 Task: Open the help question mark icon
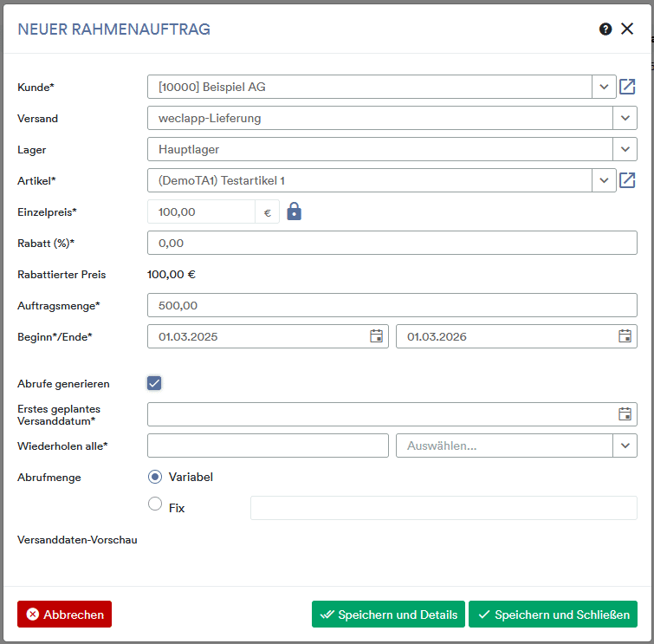coord(605,29)
